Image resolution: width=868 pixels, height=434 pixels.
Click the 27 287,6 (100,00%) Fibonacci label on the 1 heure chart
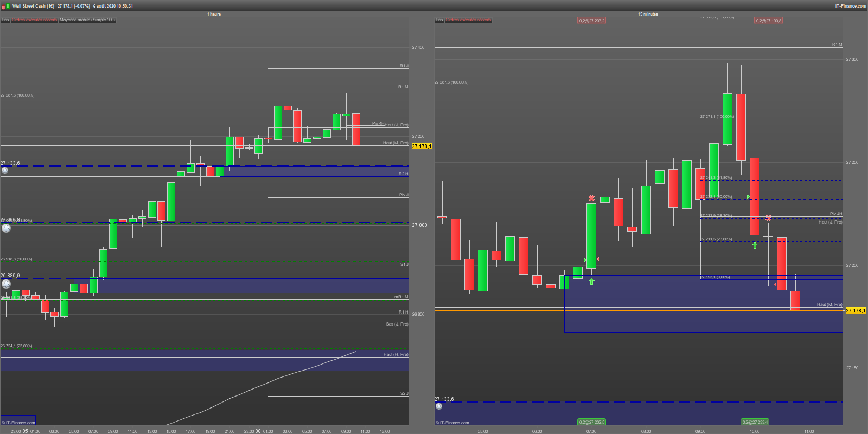pos(17,95)
